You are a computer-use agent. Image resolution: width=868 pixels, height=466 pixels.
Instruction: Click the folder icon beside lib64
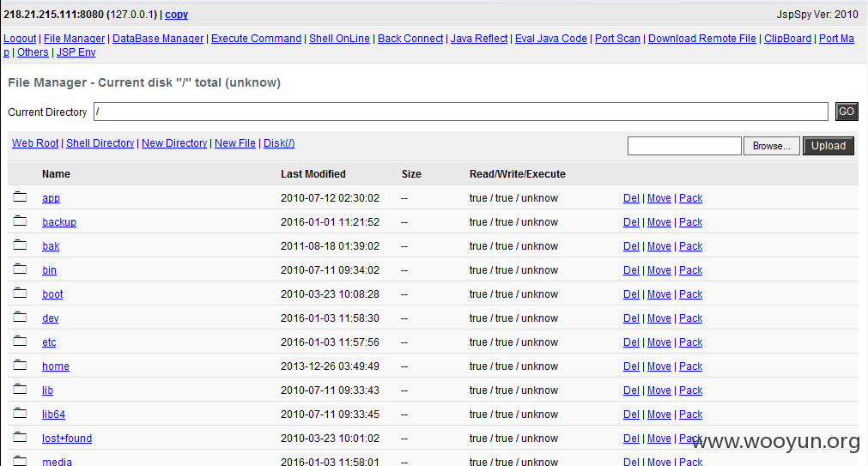pyautogui.click(x=20, y=413)
